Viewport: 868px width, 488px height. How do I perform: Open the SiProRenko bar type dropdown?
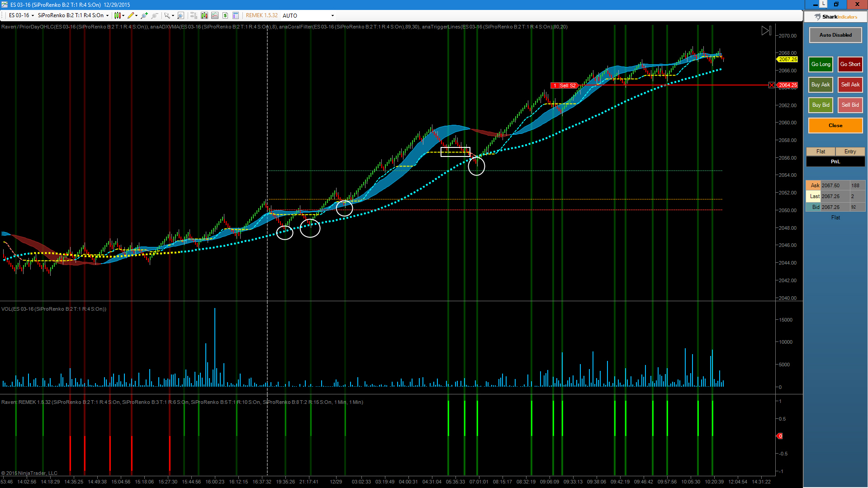point(73,15)
